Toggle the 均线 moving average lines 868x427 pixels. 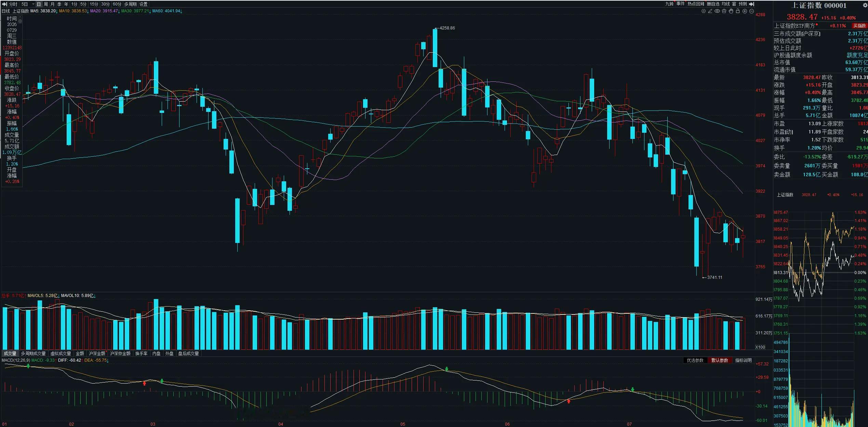pos(725,4)
